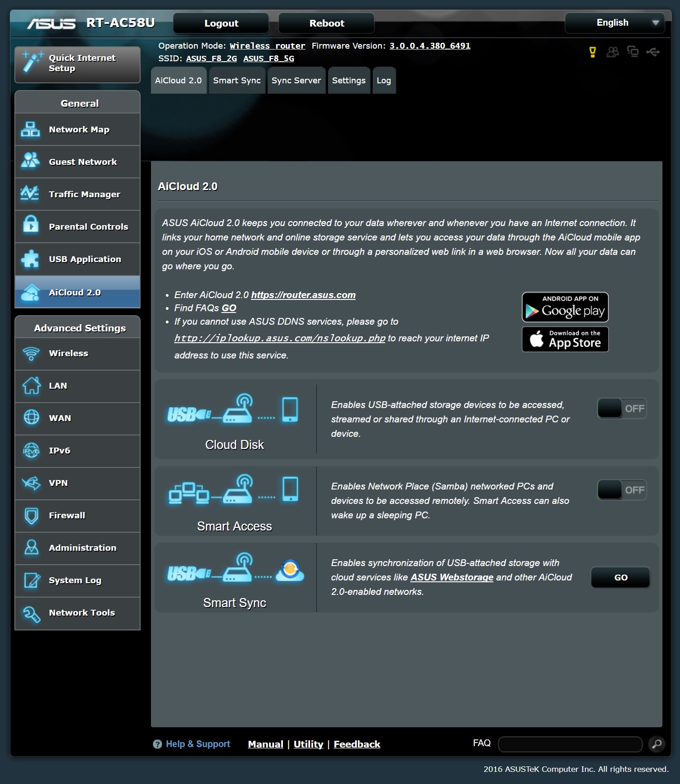Click the FAQ search magnifier icon
The image size is (680, 784).
pos(657,744)
